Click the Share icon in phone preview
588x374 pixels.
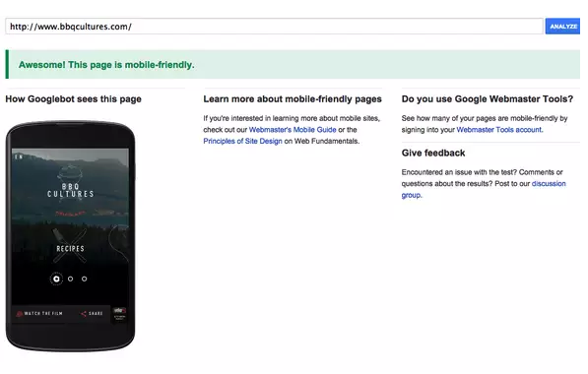[84, 314]
